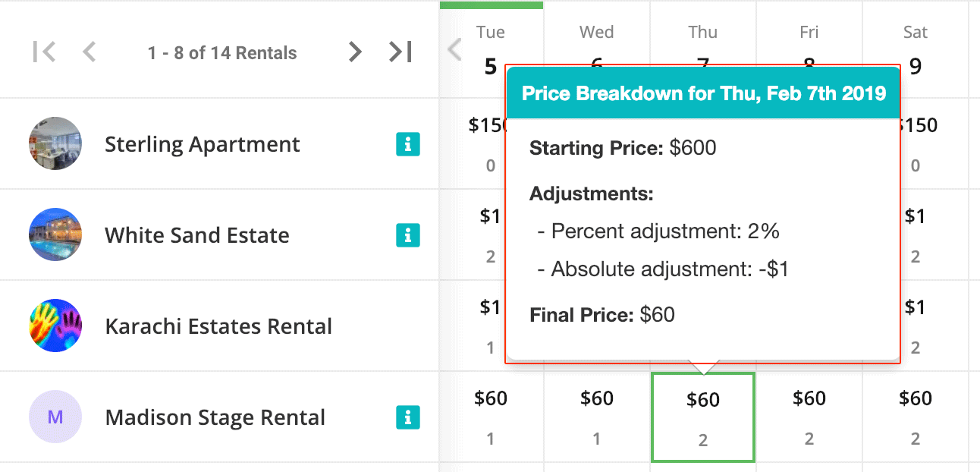Open Sterling Apartment rental name
Screen dimensions: 980x472
click(203, 144)
